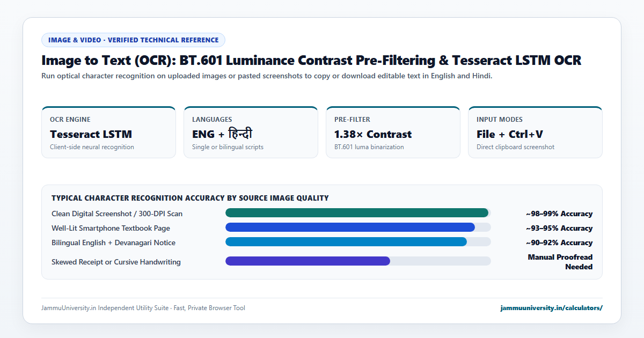Select the subtitle beginning "Run optical character recognition"
The width and height of the screenshot is (644, 338).
[x=267, y=76]
